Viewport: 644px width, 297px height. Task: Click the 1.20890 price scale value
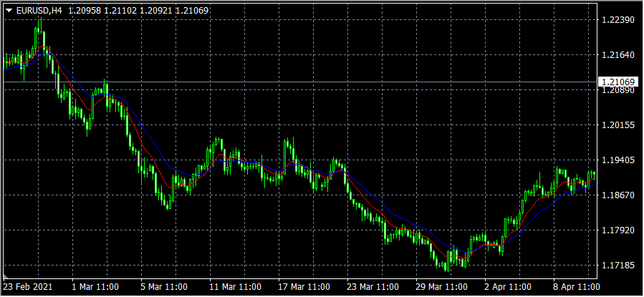618,90
